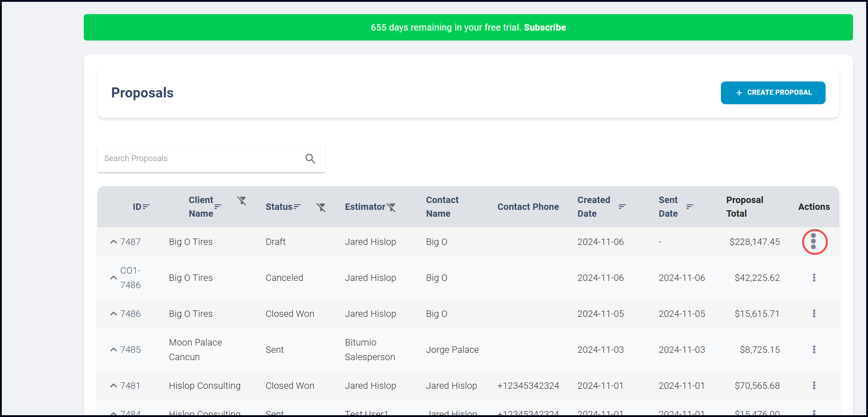
Task: Clear the Status filter icon
Action: [x=321, y=207]
